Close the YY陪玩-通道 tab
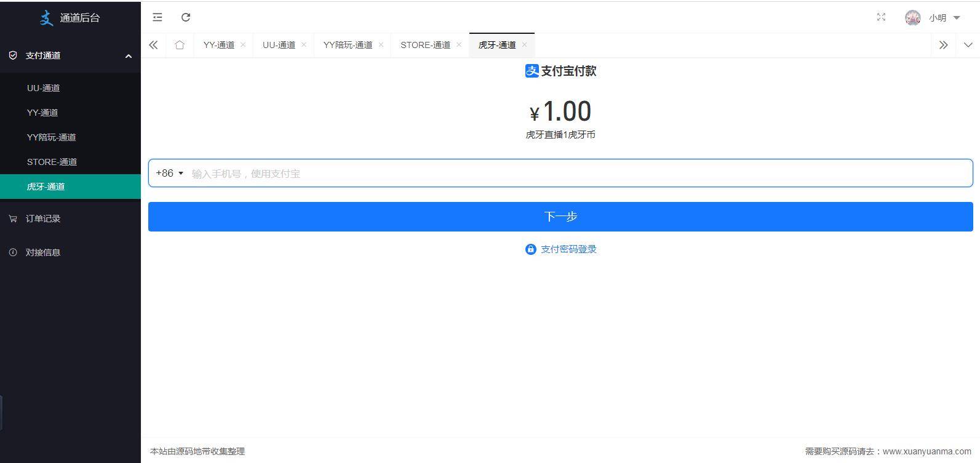 [381, 45]
